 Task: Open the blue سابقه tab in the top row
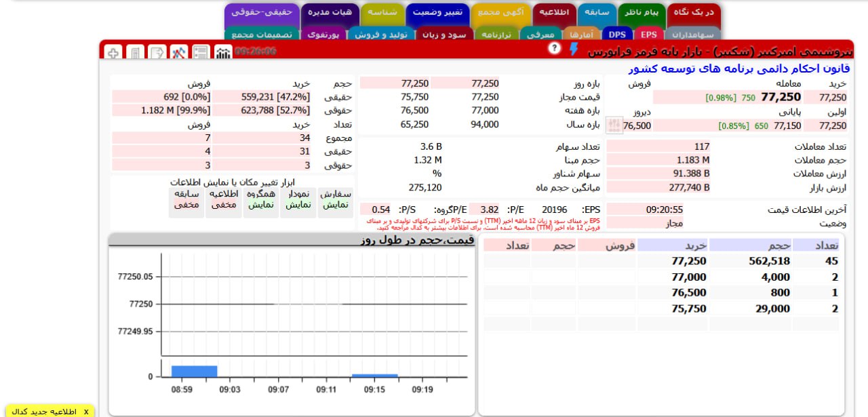597,13
